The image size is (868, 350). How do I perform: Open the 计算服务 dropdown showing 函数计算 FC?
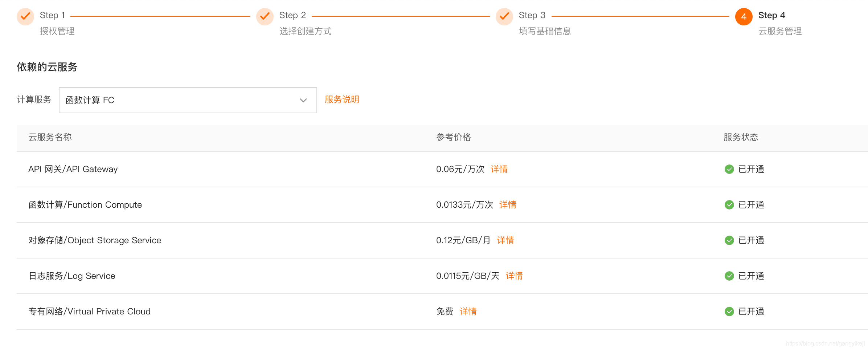coord(181,100)
